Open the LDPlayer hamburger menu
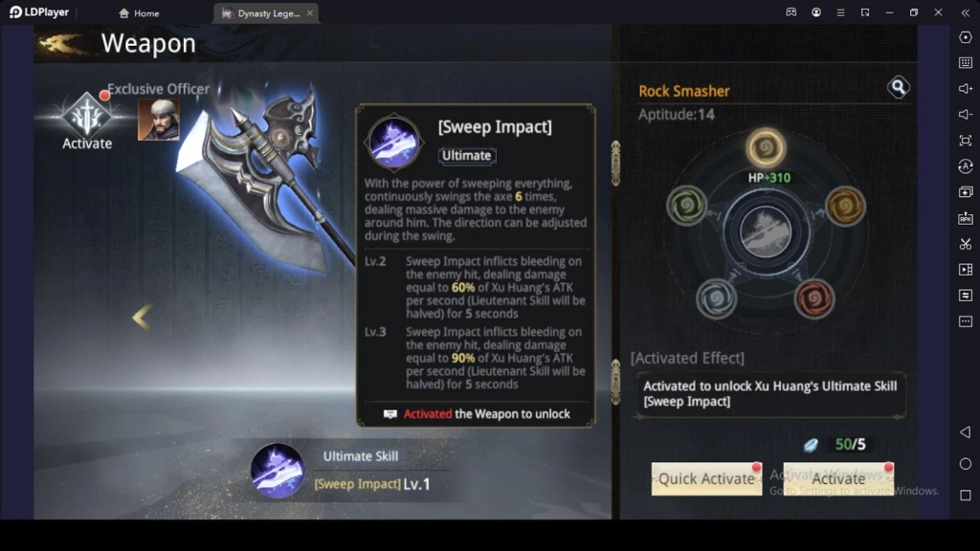The height and width of the screenshot is (551, 980). 840,12
